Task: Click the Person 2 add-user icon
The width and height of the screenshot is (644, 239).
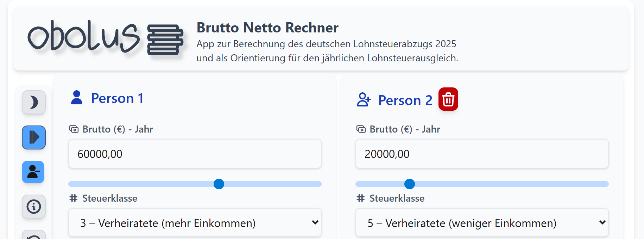Action: [x=364, y=100]
